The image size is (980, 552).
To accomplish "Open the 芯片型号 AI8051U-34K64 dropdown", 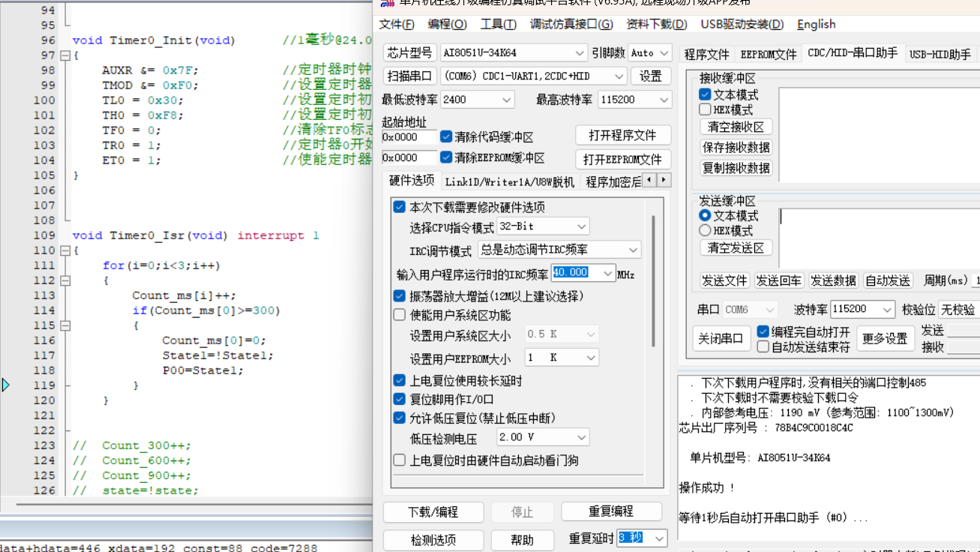I will pyautogui.click(x=514, y=53).
